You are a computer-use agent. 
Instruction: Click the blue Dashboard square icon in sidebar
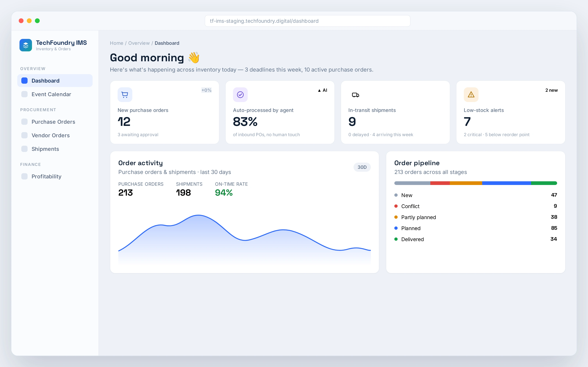click(x=24, y=81)
